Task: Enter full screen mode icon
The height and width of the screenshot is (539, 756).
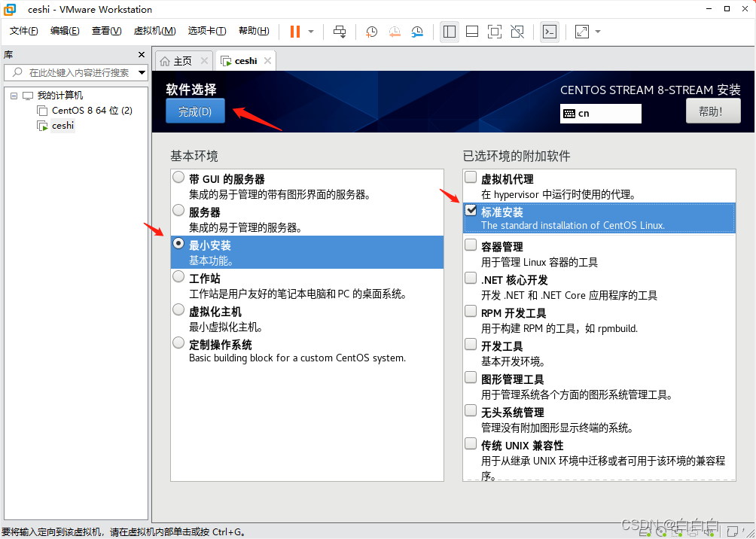Action: [494, 32]
